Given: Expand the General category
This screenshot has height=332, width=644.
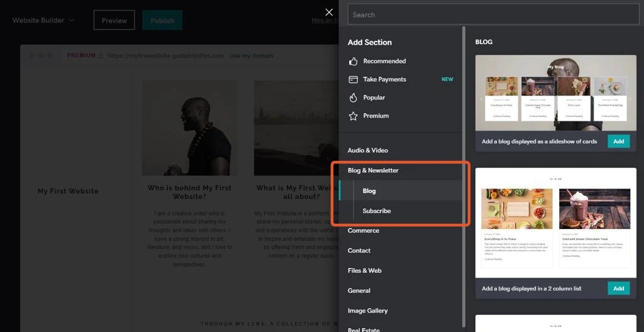Looking at the screenshot, I should click(359, 290).
